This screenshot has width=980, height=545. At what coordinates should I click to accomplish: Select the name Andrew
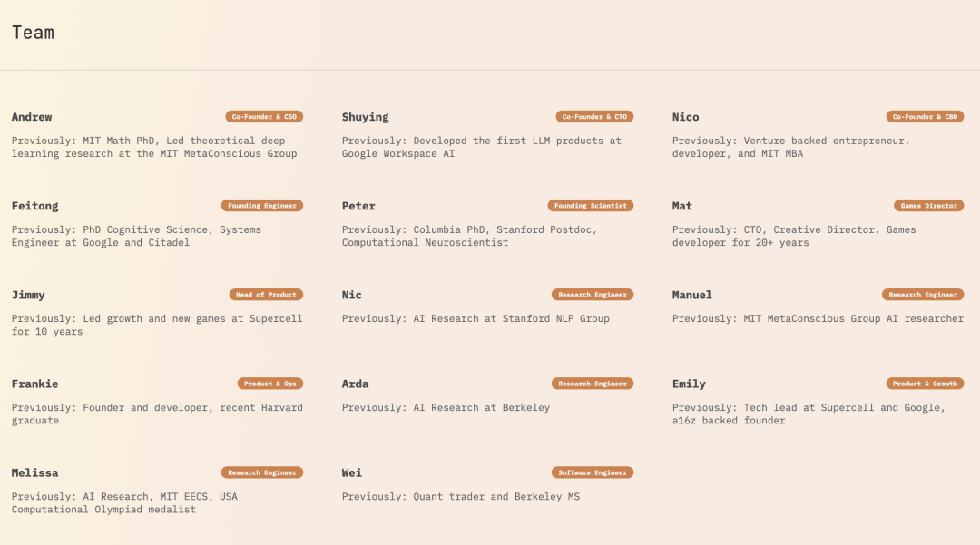click(x=31, y=117)
